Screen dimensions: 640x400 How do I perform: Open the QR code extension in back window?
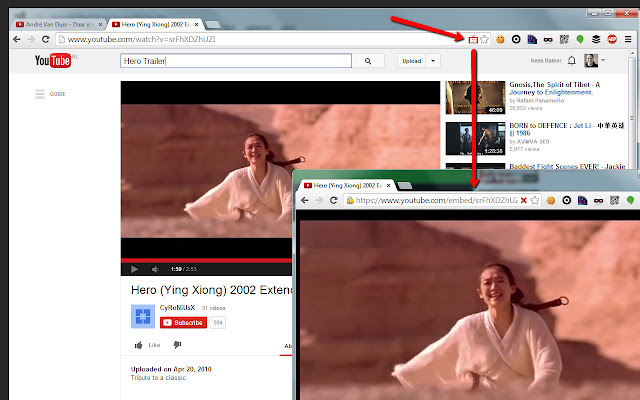click(x=564, y=39)
